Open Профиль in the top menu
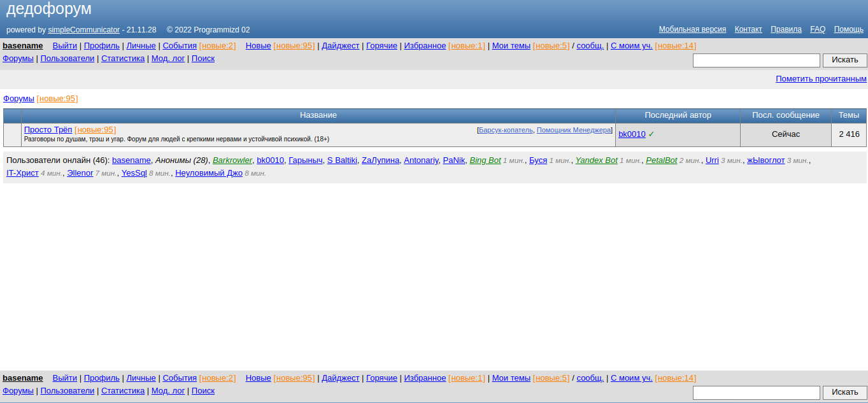This screenshot has width=868, height=403. (101, 46)
